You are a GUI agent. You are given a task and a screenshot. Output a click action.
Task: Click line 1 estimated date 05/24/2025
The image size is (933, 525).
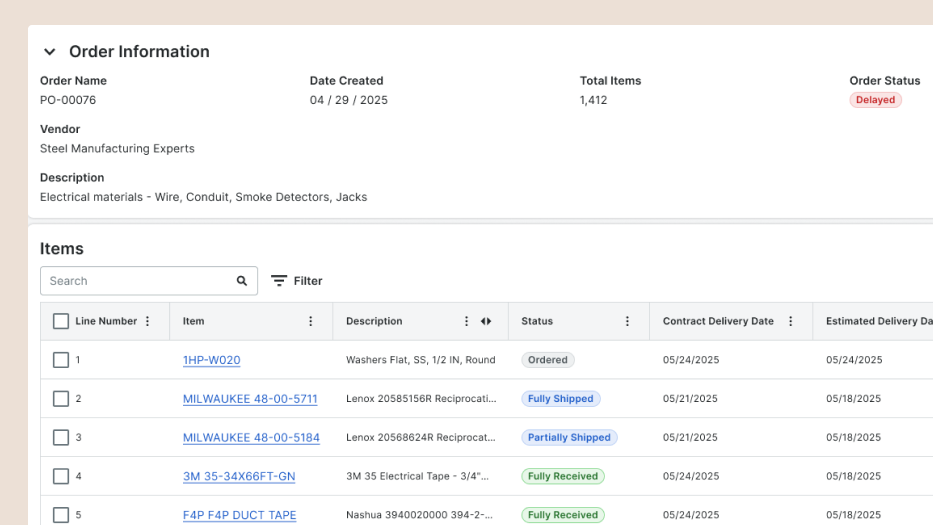click(854, 360)
